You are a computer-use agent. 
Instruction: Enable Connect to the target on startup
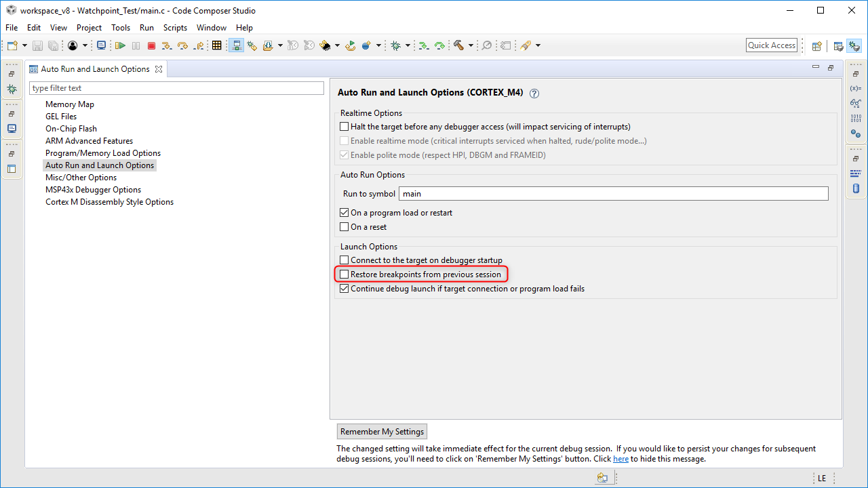click(x=344, y=260)
